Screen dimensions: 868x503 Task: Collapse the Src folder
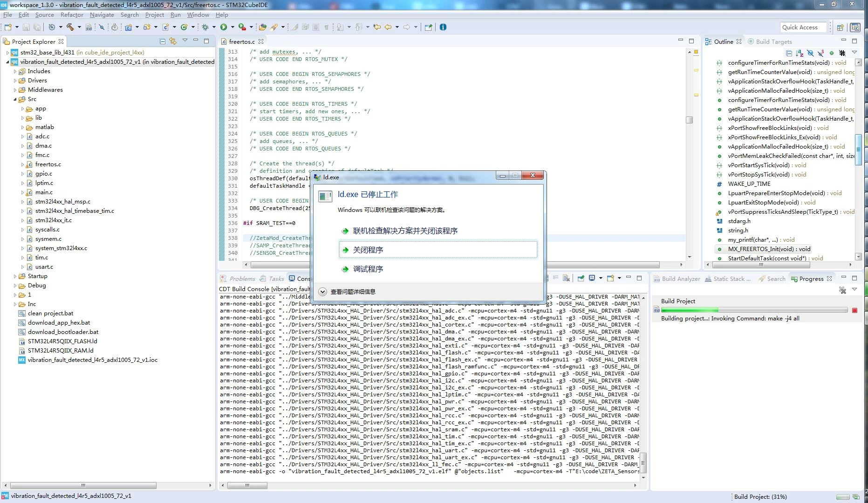(15, 99)
